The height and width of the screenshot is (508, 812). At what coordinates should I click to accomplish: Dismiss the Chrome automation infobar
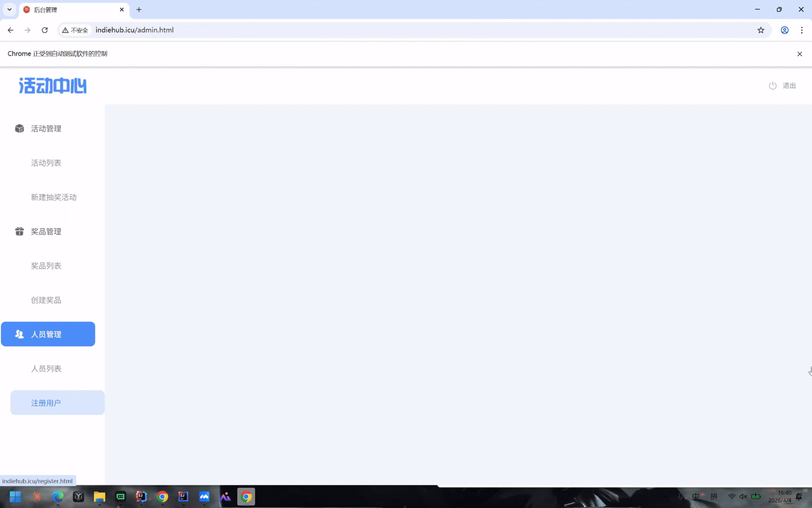[800, 54]
